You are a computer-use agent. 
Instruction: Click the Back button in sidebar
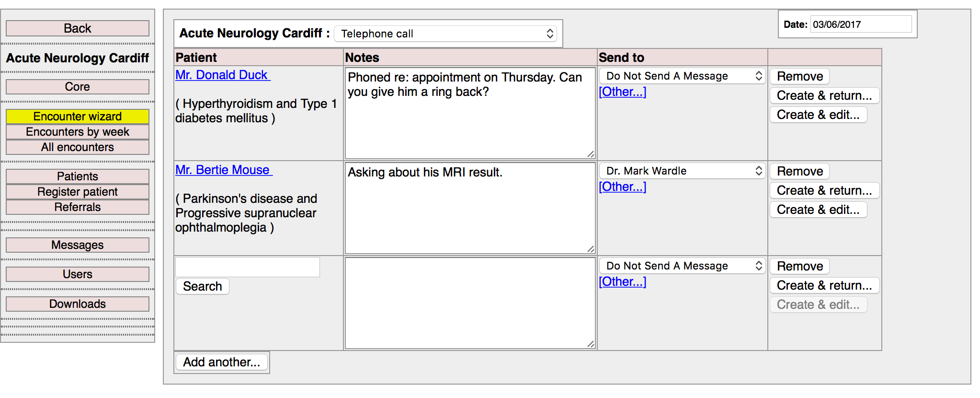coord(78,28)
